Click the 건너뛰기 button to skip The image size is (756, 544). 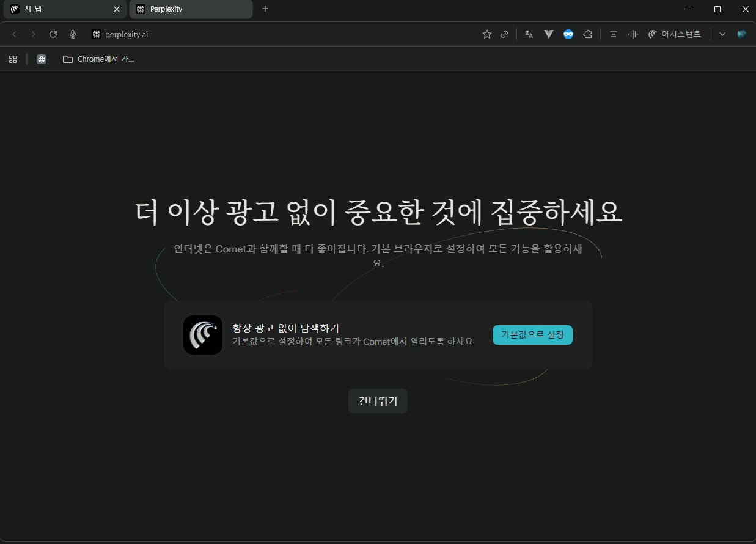pos(378,401)
